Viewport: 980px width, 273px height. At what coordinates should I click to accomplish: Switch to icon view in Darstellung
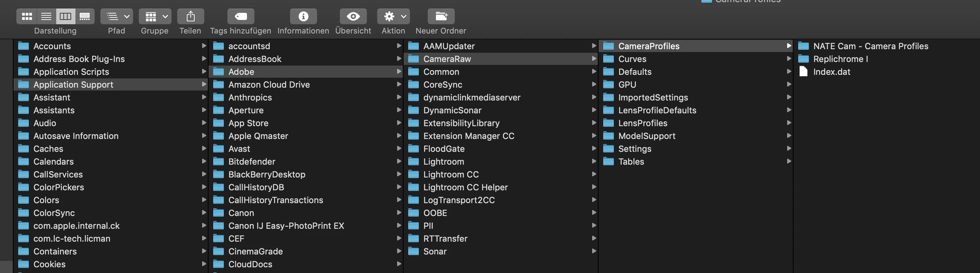pos(27,16)
